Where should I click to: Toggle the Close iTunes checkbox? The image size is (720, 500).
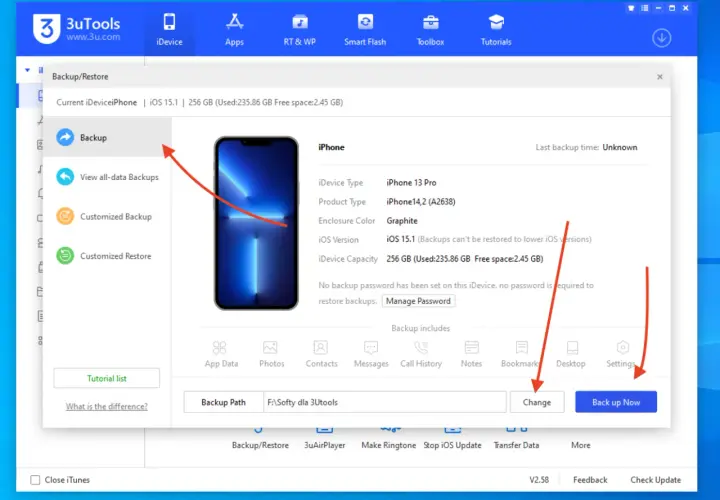point(35,480)
